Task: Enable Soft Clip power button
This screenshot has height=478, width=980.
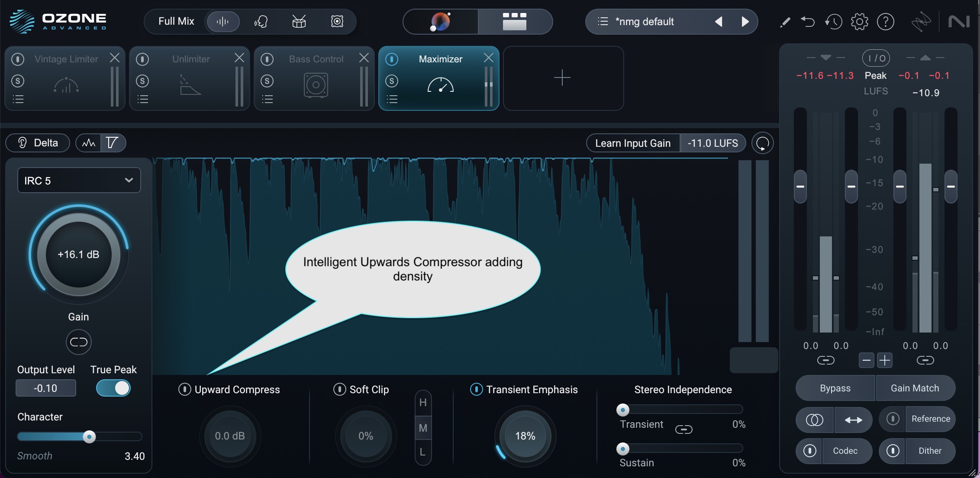Action: click(339, 389)
